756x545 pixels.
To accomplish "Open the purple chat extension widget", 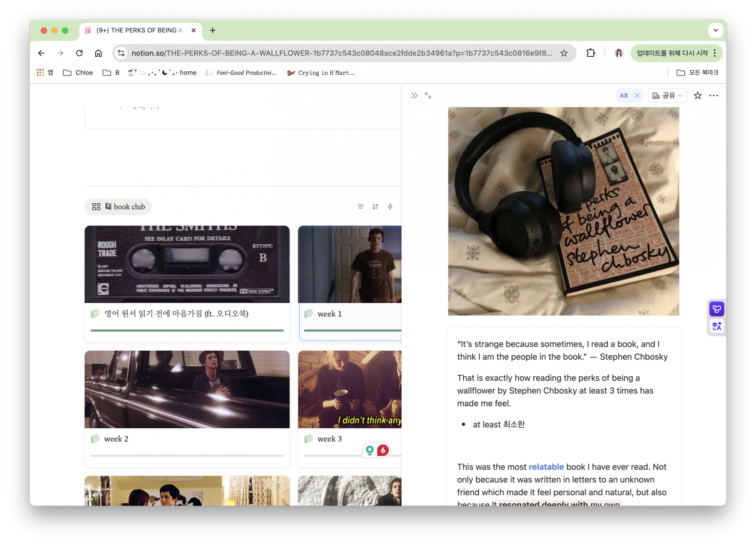I will pos(717,309).
